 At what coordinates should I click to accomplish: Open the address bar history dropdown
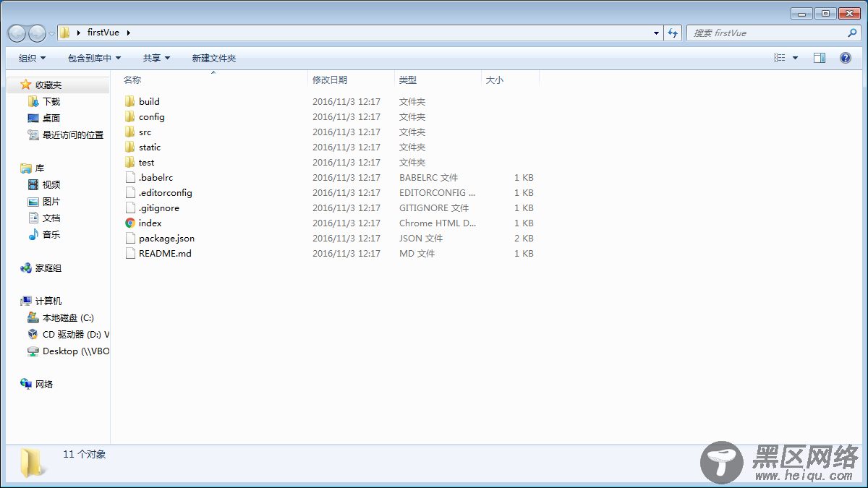coord(656,33)
